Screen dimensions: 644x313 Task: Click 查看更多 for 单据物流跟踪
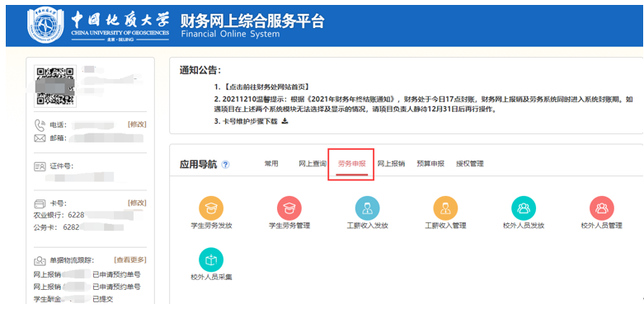[x=130, y=260]
